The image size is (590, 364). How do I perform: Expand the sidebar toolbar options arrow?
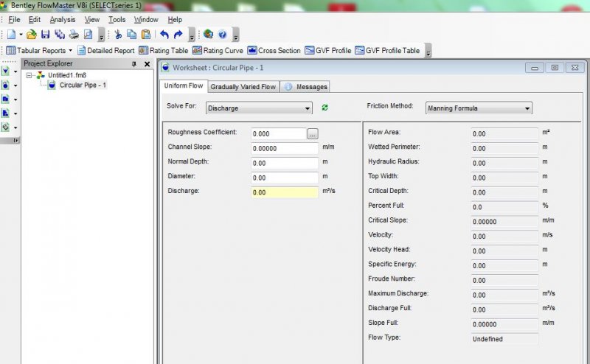tap(15, 140)
